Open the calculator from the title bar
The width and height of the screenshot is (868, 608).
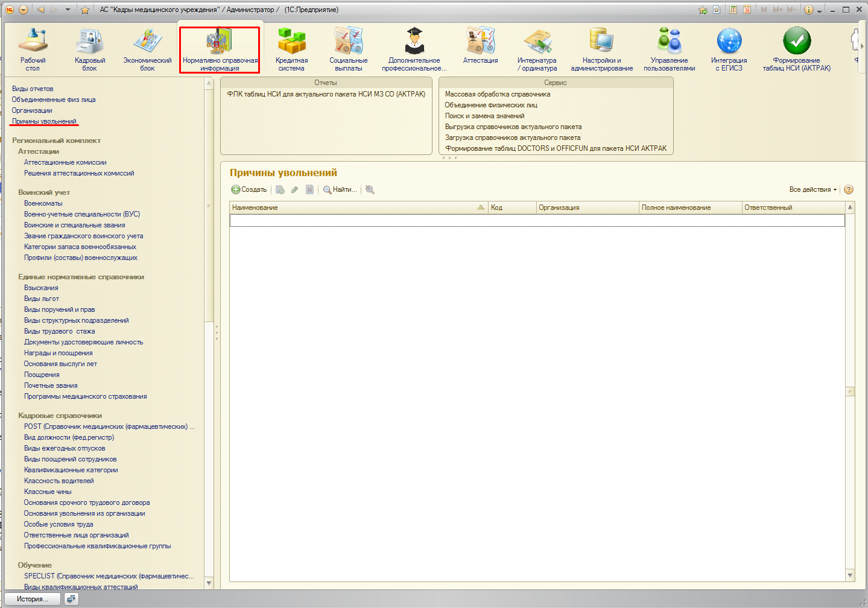coord(733,10)
